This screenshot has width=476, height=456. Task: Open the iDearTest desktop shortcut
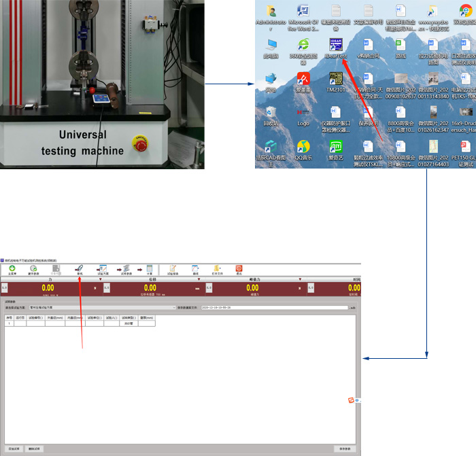(x=335, y=46)
